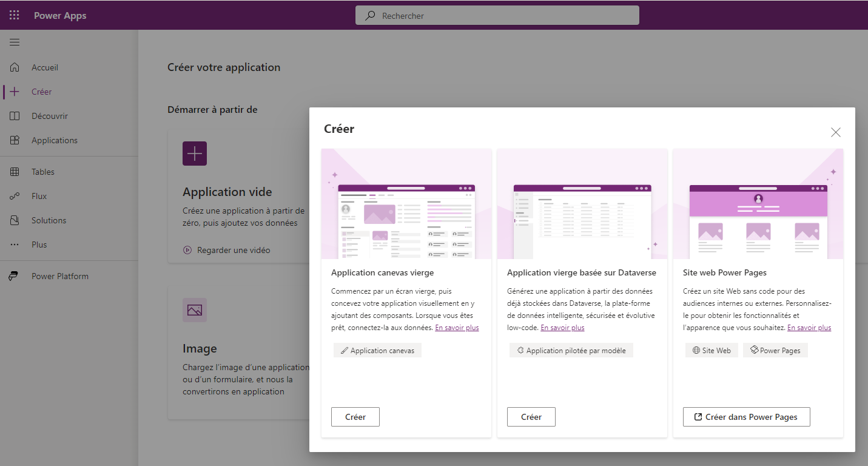The width and height of the screenshot is (868, 466).
Task: Select the Application pilotée par modèle tag
Action: [x=570, y=349]
